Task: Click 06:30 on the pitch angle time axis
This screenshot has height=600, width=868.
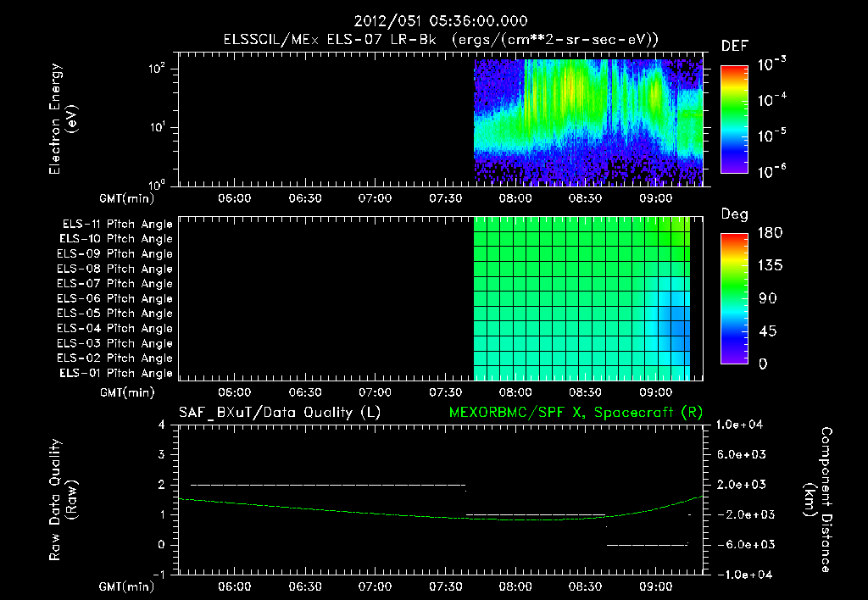Action: [305, 392]
